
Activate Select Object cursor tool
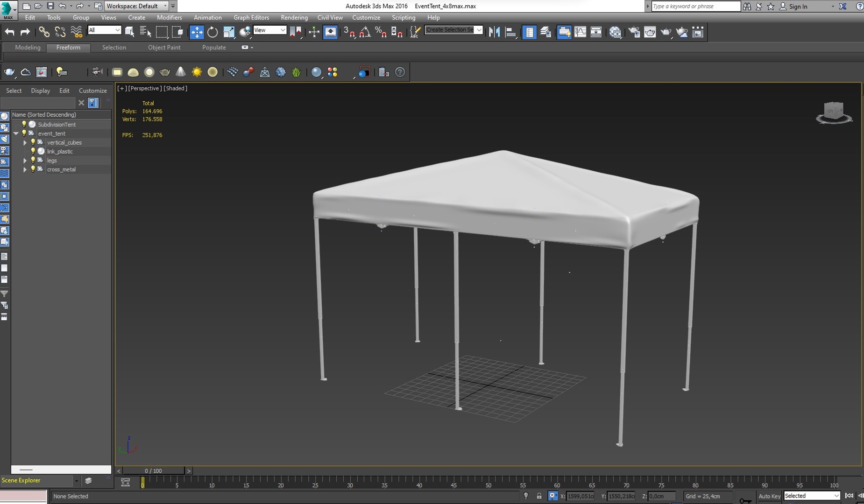pos(129,32)
